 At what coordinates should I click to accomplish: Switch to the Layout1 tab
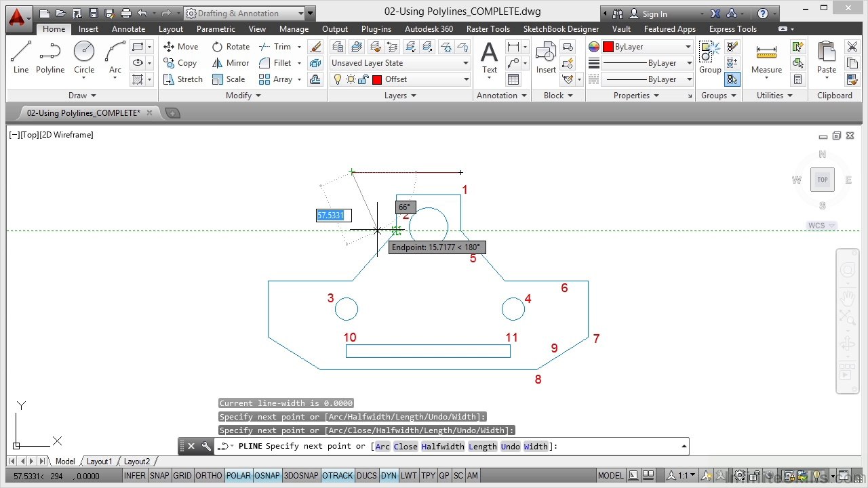tap(99, 462)
